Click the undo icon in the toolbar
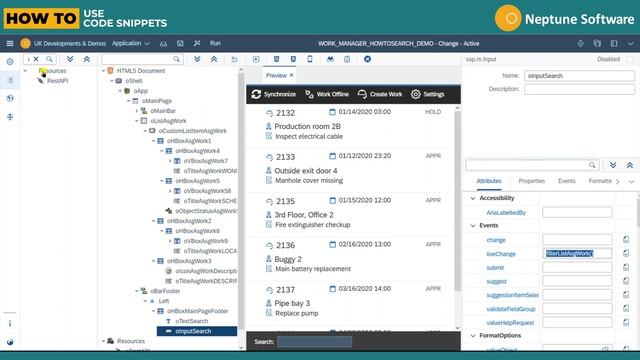This screenshot has width=640, height=360. (234, 59)
